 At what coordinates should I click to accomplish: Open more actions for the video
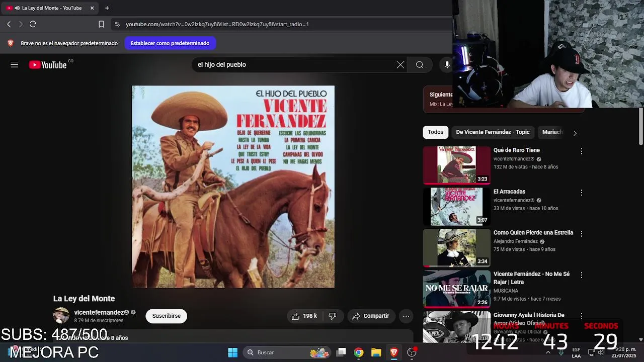406,316
